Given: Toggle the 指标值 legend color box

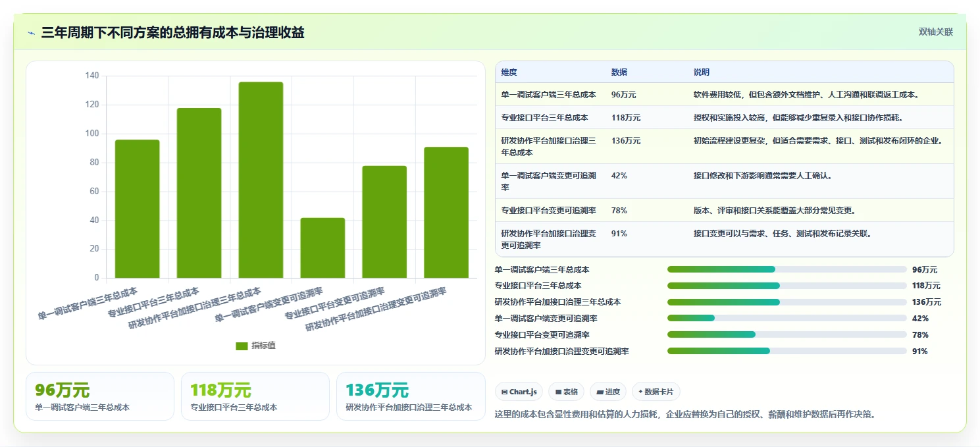Looking at the screenshot, I should pyautogui.click(x=242, y=346).
